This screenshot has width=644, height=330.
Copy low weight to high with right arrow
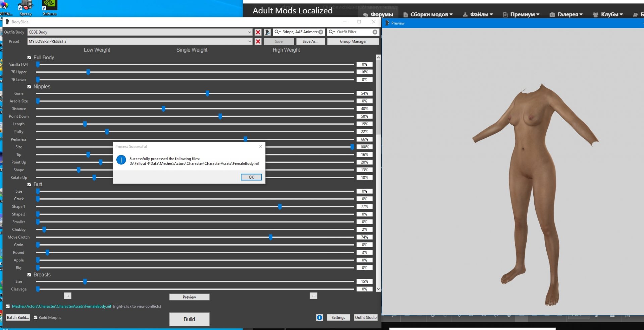click(68, 296)
